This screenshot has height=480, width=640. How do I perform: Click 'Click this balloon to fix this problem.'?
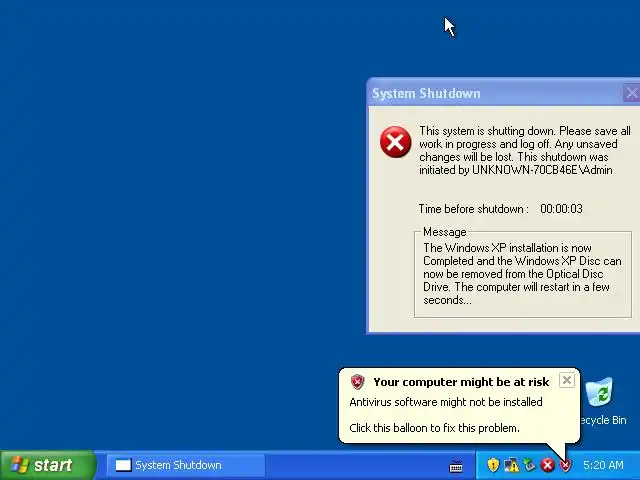(x=434, y=428)
